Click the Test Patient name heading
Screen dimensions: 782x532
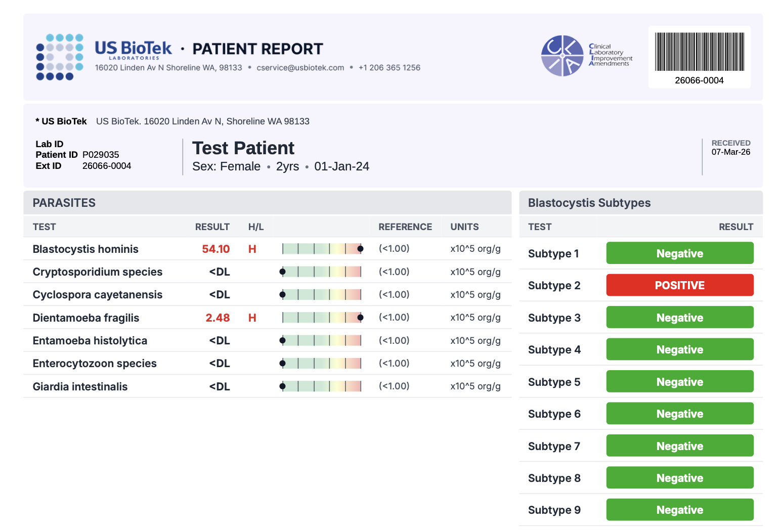coord(243,148)
